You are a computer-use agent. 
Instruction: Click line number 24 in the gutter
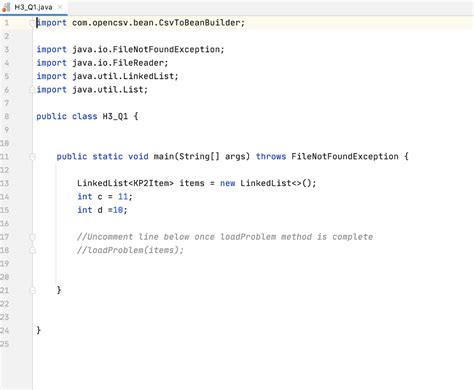coord(5,330)
